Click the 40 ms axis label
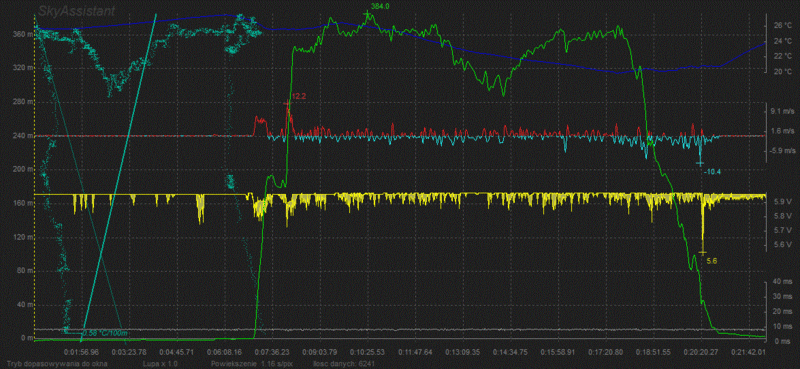 782,282
